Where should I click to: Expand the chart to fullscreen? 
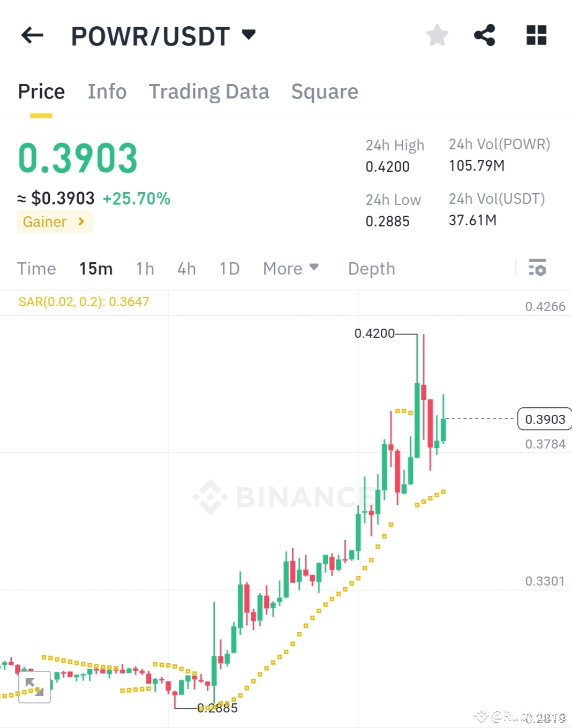34,687
